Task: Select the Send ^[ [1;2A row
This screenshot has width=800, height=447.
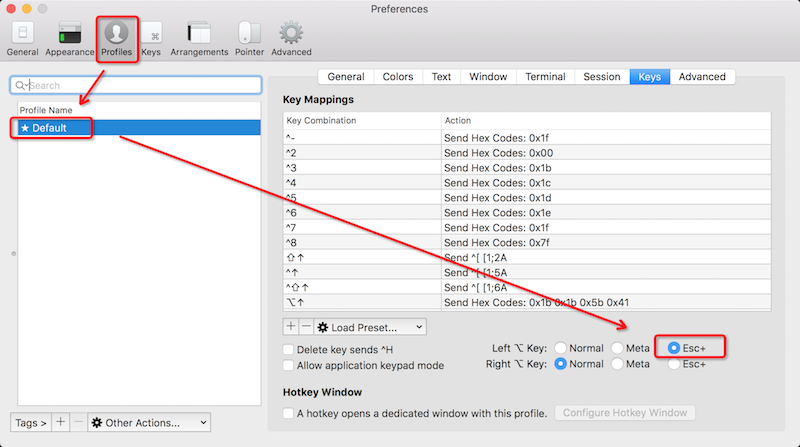Action: pyautogui.click(x=527, y=258)
